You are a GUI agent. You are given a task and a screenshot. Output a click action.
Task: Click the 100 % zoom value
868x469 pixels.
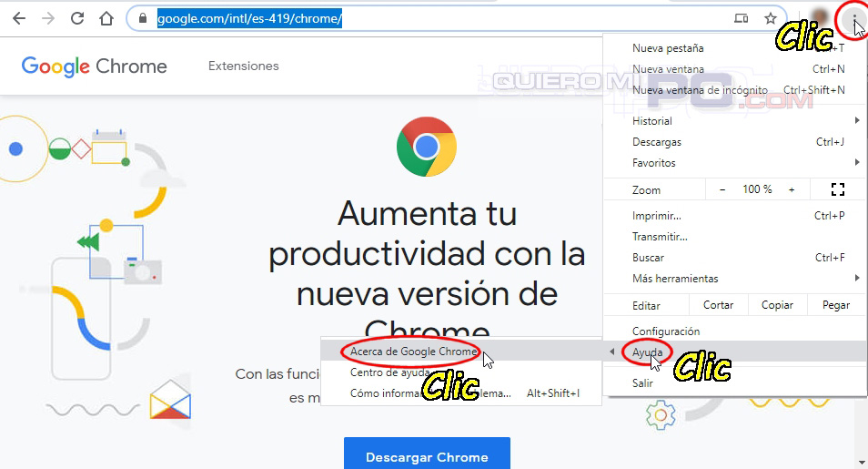coord(757,189)
